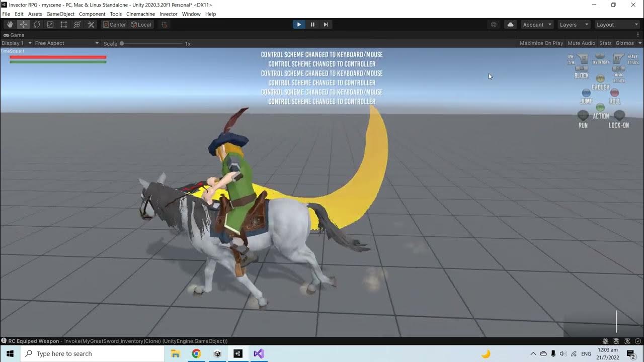The width and height of the screenshot is (644, 362).
Task: Select the Hand tool
Action: 10,25
